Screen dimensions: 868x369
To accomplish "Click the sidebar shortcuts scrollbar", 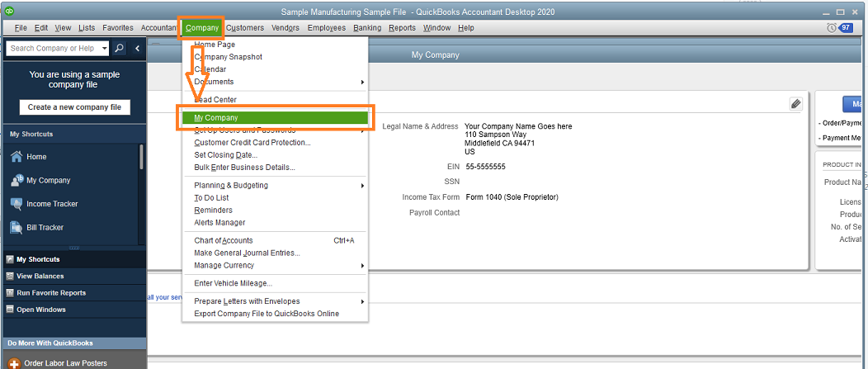I will click(142, 157).
